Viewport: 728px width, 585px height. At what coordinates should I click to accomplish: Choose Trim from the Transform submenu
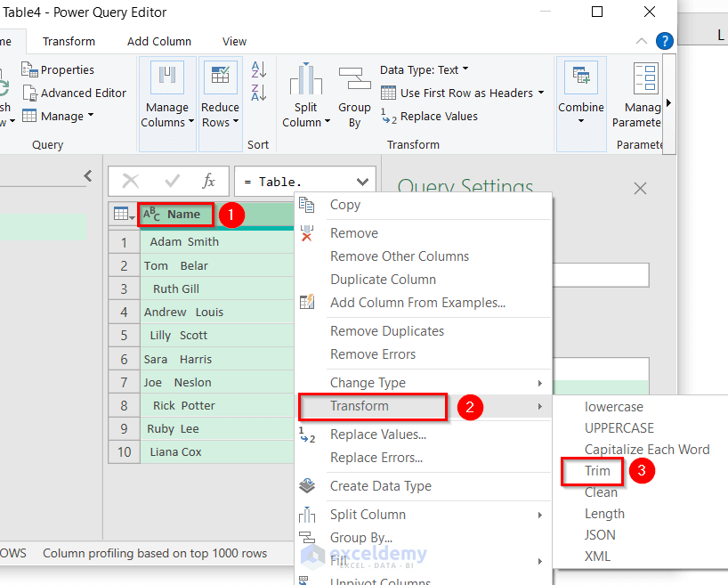[x=592, y=470]
